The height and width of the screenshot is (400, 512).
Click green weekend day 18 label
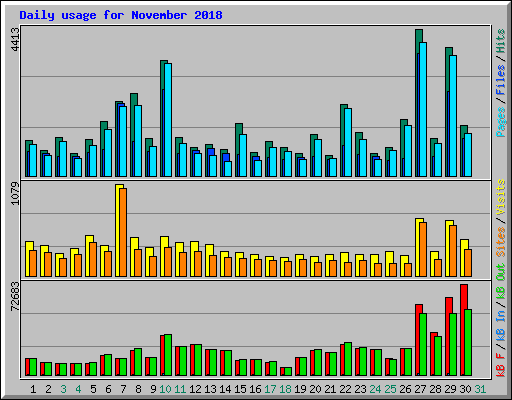[285, 389]
